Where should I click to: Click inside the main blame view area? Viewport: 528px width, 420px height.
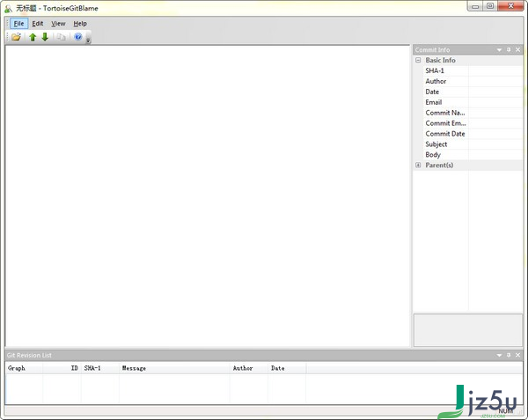point(208,196)
